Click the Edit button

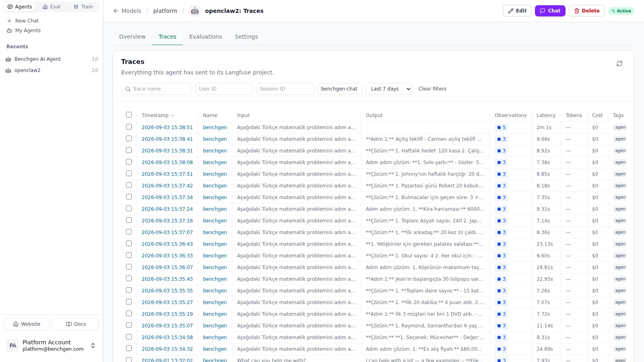click(517, 11)
